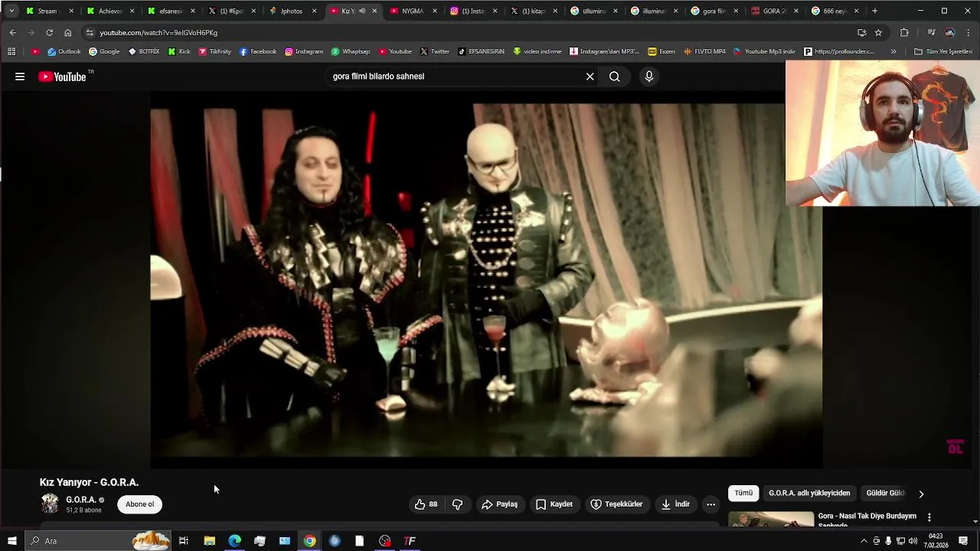Select the Tümü filter chip
The image size is (980, 551).
click(743, 494)
